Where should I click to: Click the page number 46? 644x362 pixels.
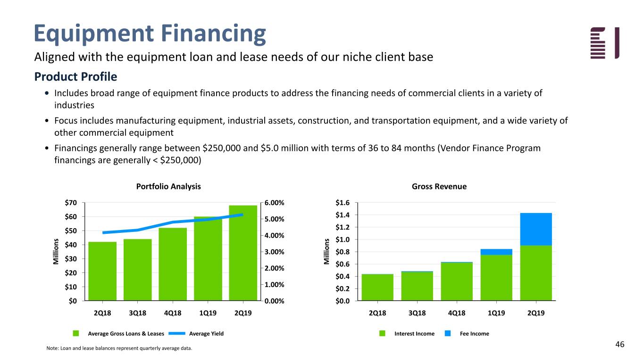[x=619, y=345]
